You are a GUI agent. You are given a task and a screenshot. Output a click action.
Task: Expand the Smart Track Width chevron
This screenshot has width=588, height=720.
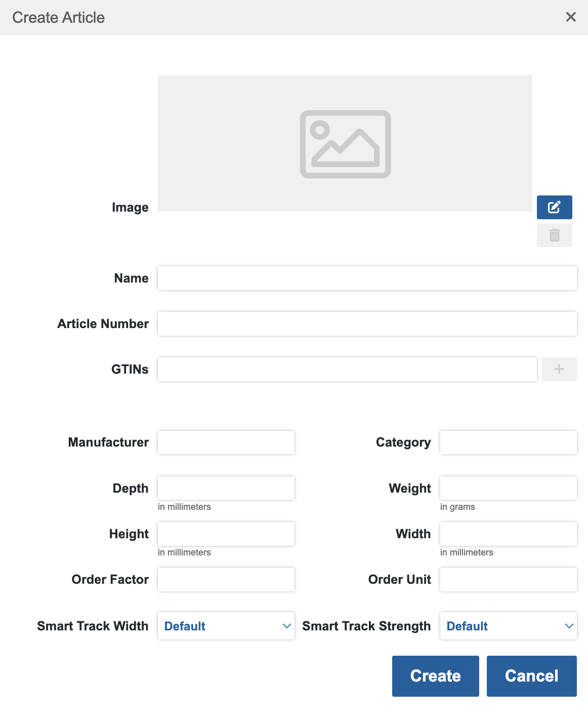click(286, 626)
